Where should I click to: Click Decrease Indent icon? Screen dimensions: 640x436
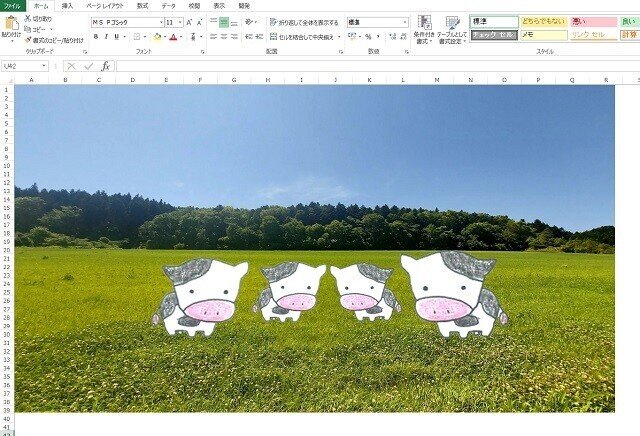tap(248, 37)
